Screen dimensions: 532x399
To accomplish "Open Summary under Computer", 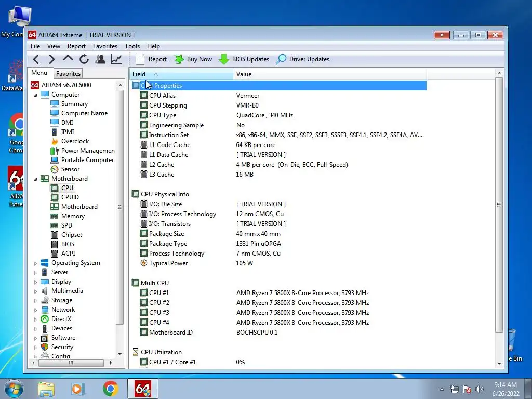I will pos(69,104).
